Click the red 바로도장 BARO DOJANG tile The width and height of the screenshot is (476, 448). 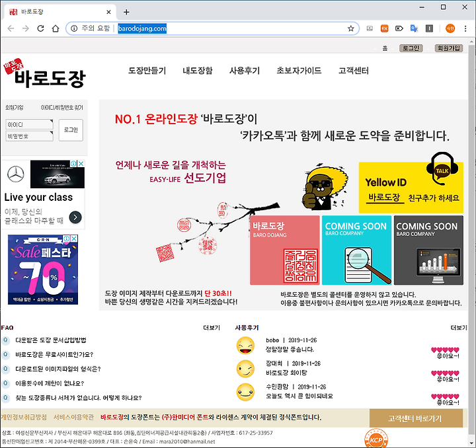pos(285,250)
